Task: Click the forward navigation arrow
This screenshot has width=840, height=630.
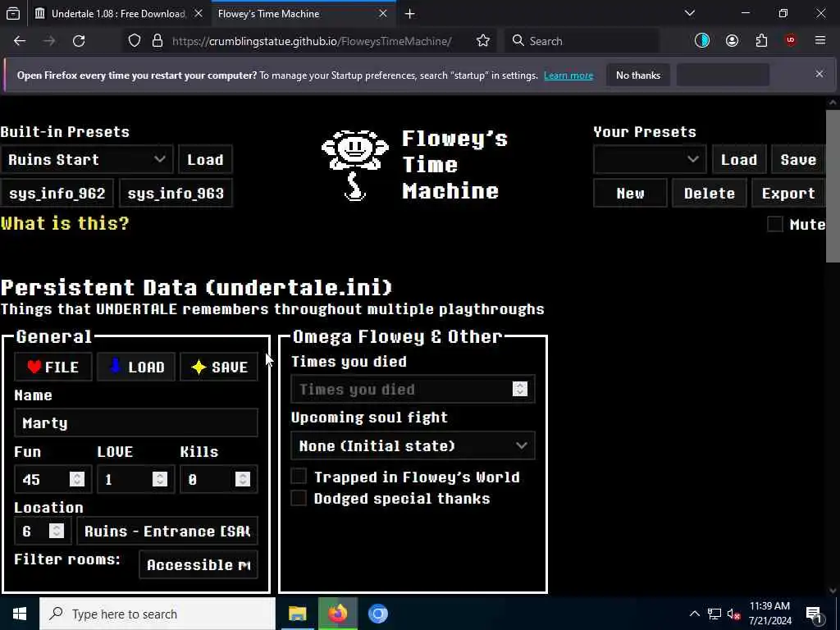Action: (x=49, y=41)
